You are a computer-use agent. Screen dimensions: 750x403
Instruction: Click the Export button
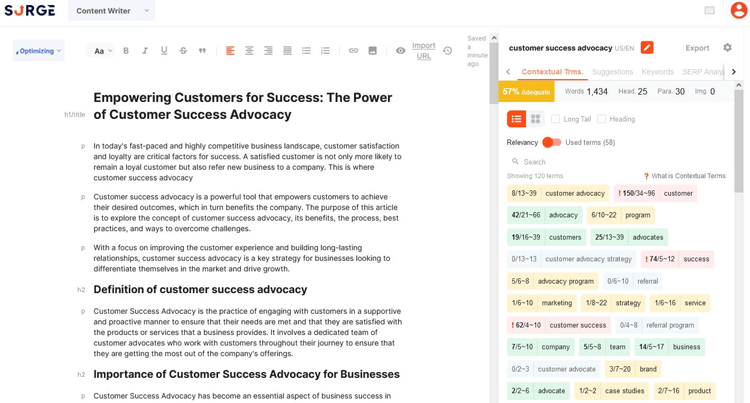tap(697, 48)
